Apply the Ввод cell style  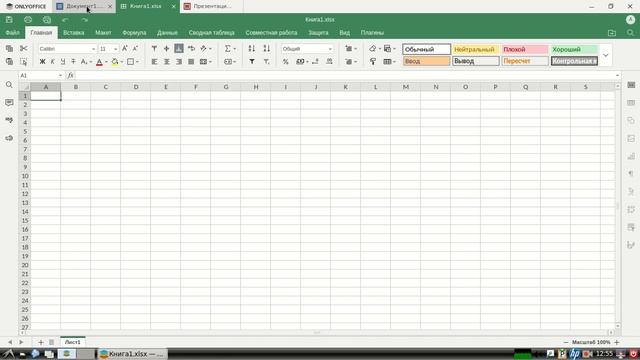click(x=427, y=61)
